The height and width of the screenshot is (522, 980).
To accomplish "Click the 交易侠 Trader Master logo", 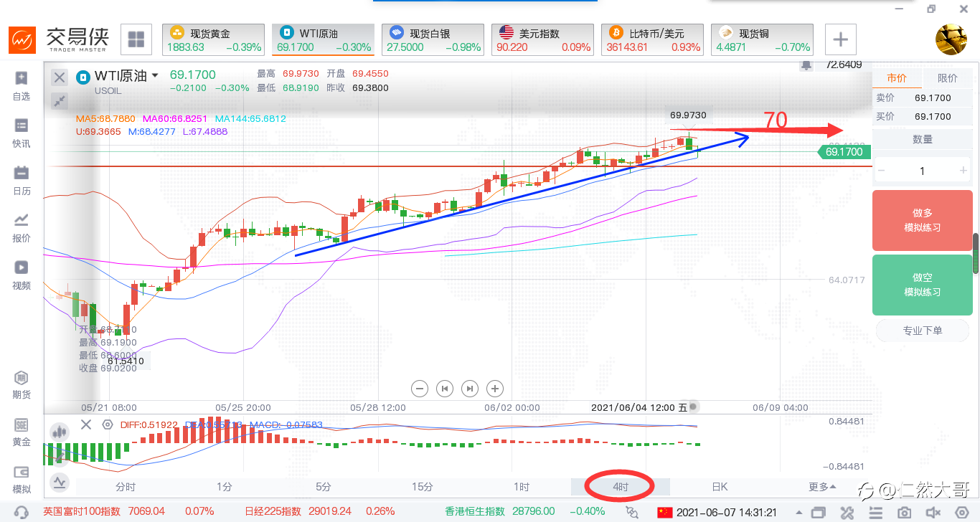I will click(58, 39).
